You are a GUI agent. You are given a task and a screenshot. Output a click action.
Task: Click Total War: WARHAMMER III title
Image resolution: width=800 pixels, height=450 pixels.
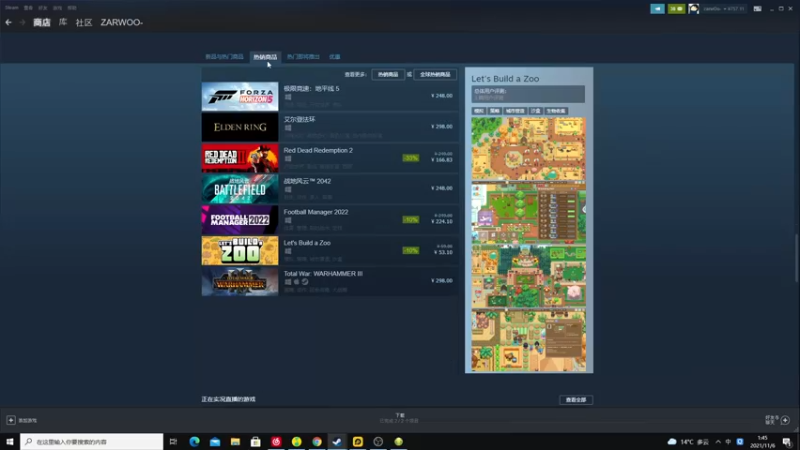coord(323,274)
